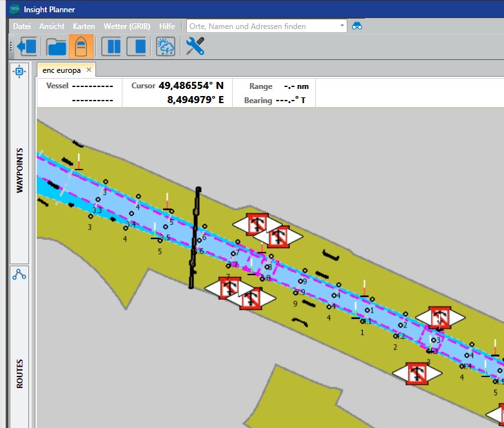Image resolution: width=504 pixels, height=428 pixels.
Task: Click the route nodes icon above ROUTES
Action: pos(19,275)
